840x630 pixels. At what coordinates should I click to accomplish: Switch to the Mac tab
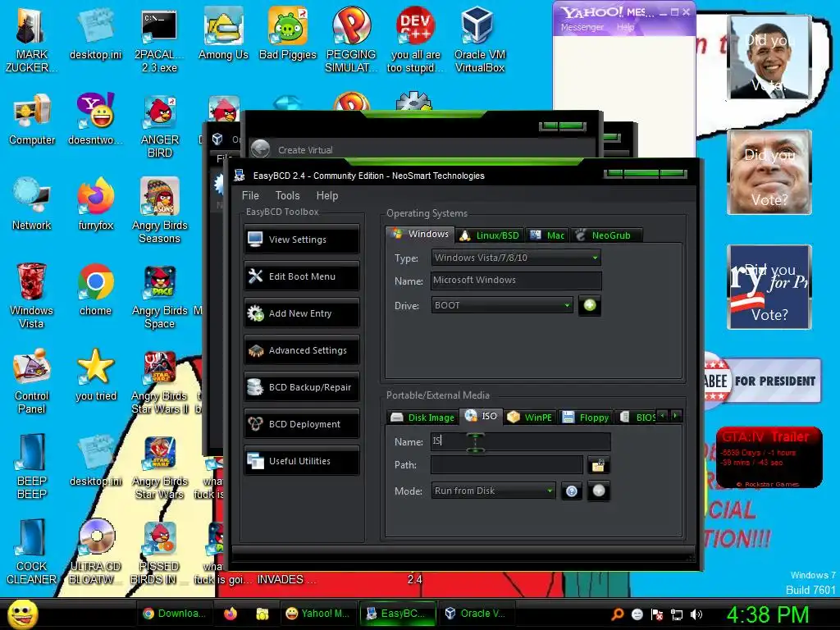[x=547, y=235]
